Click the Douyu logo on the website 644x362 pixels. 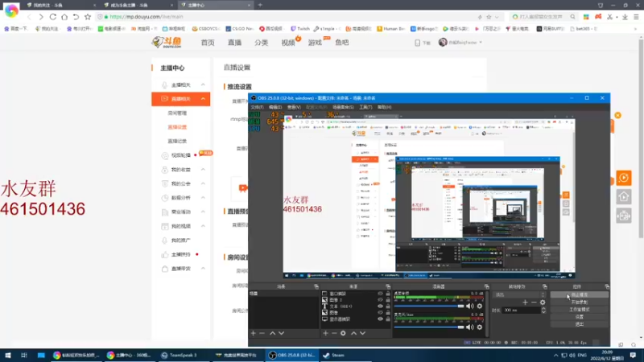[x=167, y=42]
